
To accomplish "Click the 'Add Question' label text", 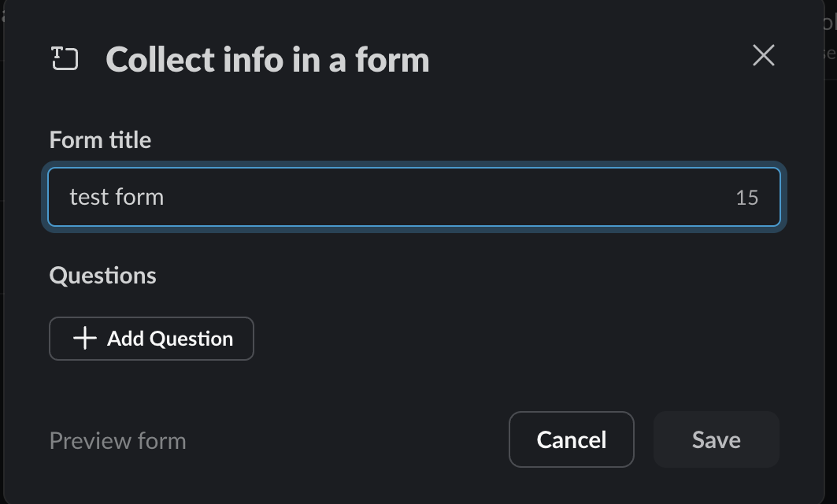I will tap(170, 339).
